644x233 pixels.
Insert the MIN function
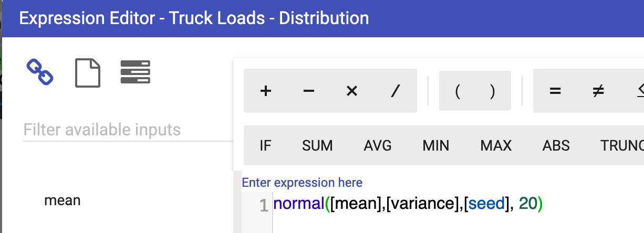(436, 145)
